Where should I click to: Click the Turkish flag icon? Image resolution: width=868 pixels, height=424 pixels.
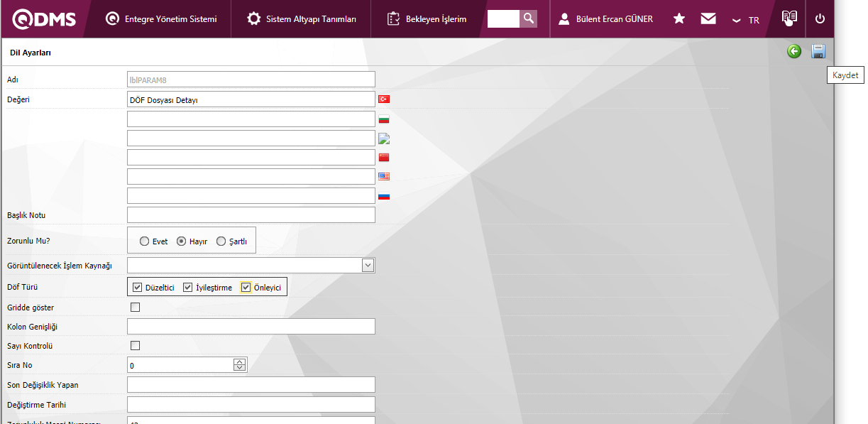(384, 99)
